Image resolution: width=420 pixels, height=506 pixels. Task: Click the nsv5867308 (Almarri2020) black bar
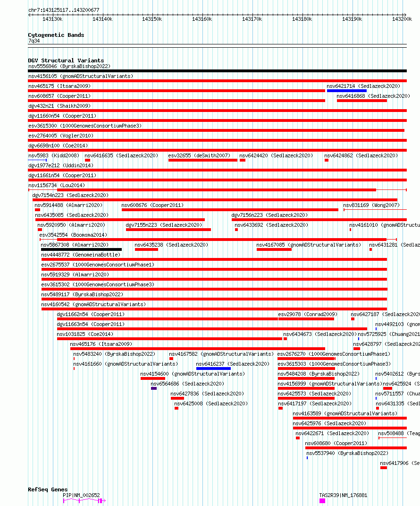[81, 249]
